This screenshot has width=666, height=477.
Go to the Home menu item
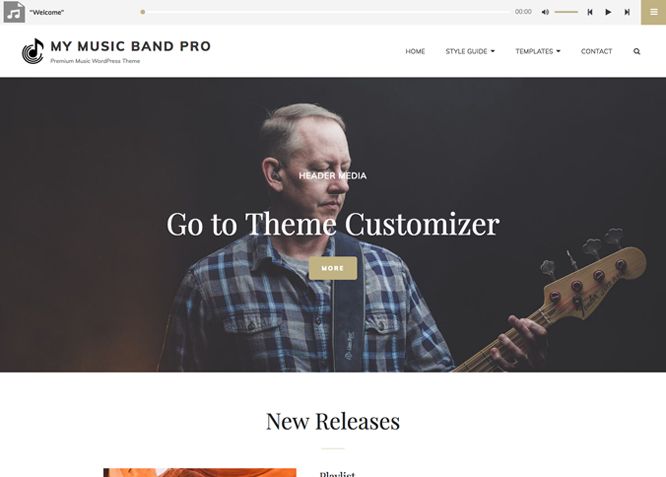pyautogui.click(x=415, y=51)
